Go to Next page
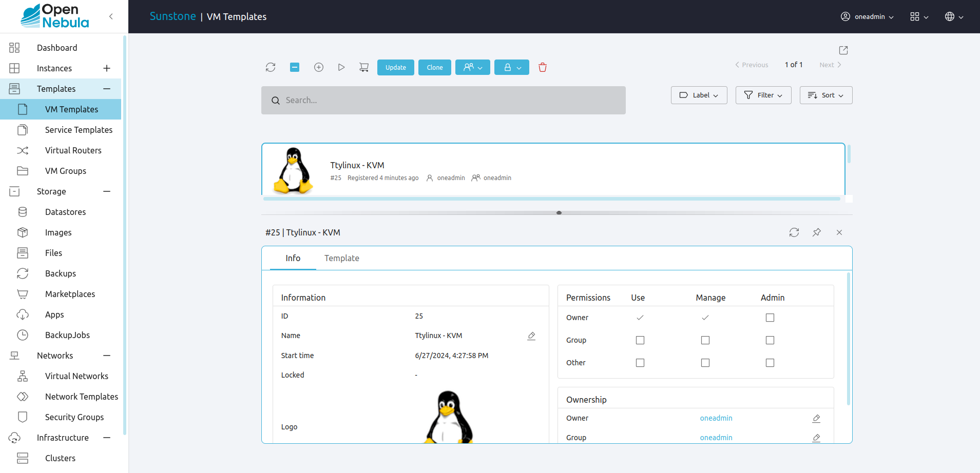The width and height of the screenshot is (980, 473). (x=830, y=65)
